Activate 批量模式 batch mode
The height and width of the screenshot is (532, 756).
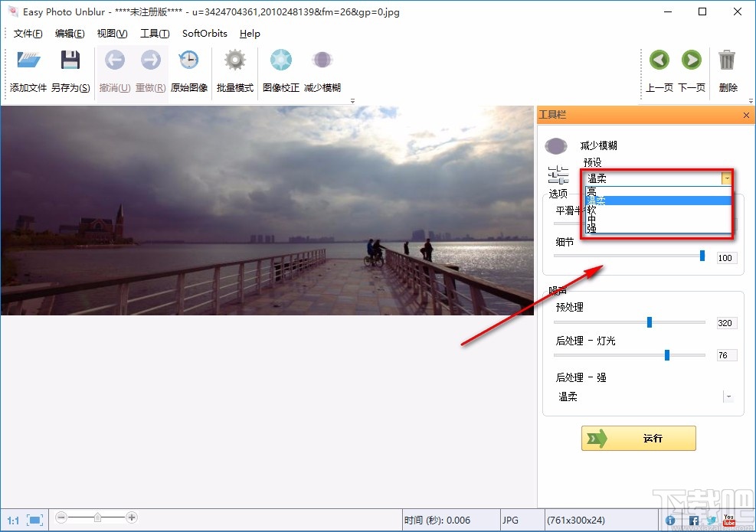point(234,60)
